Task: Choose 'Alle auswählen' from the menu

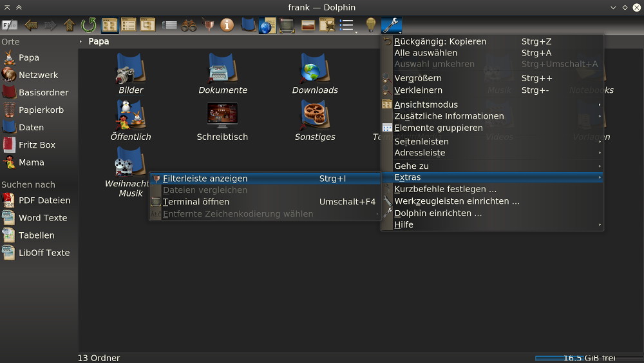Action: coord(492,53)
